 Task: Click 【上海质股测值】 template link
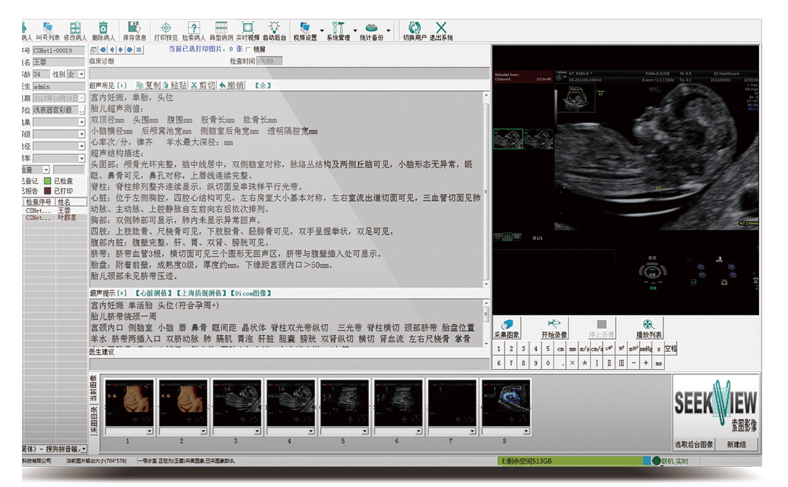click(x=201, y=293)
